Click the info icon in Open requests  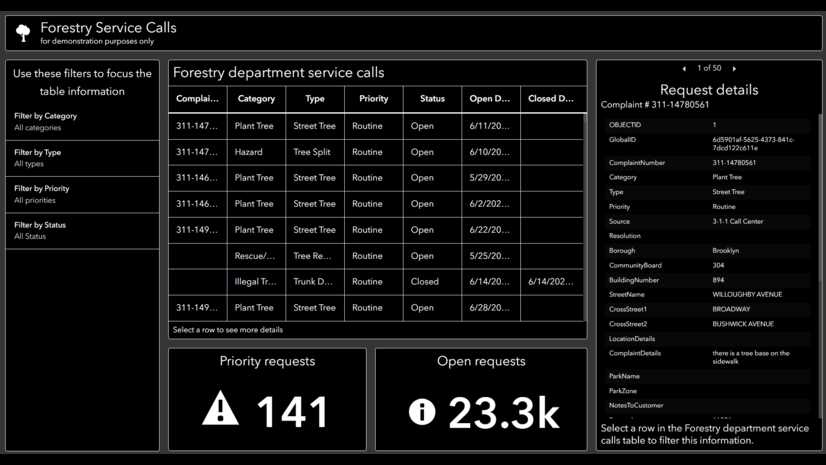(x=422, y=411)
